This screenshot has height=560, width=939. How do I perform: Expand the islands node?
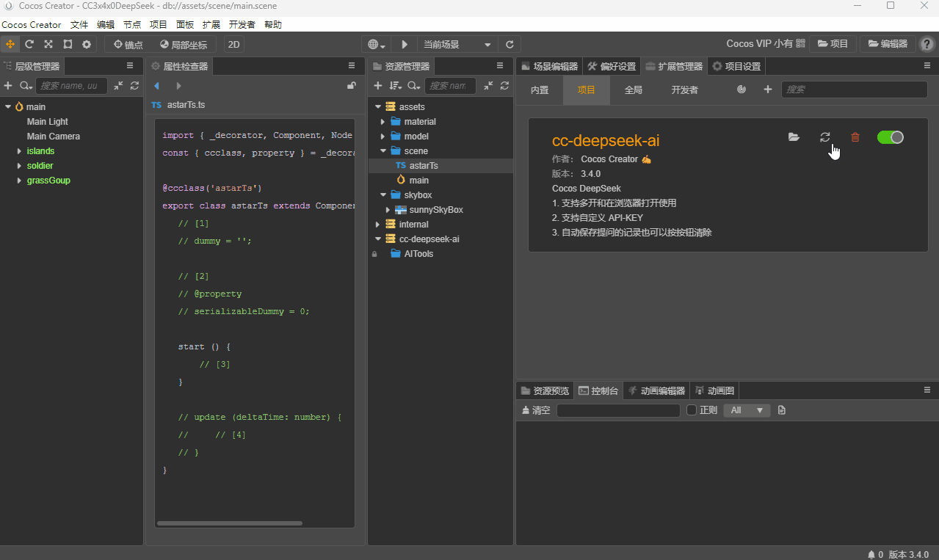click(x=20, y=151)
